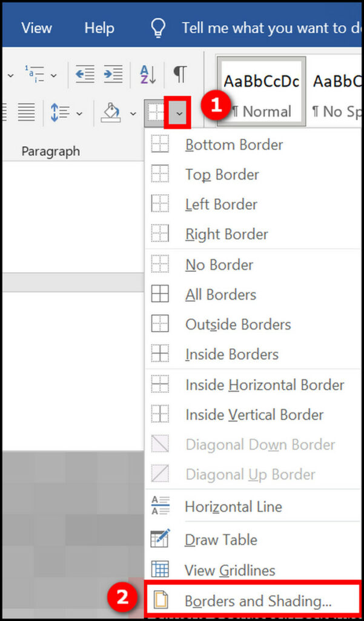The width and height of the screenshot is (364, 621).
Task: Click the Justify alignment icon
Action: click(27, 112)
